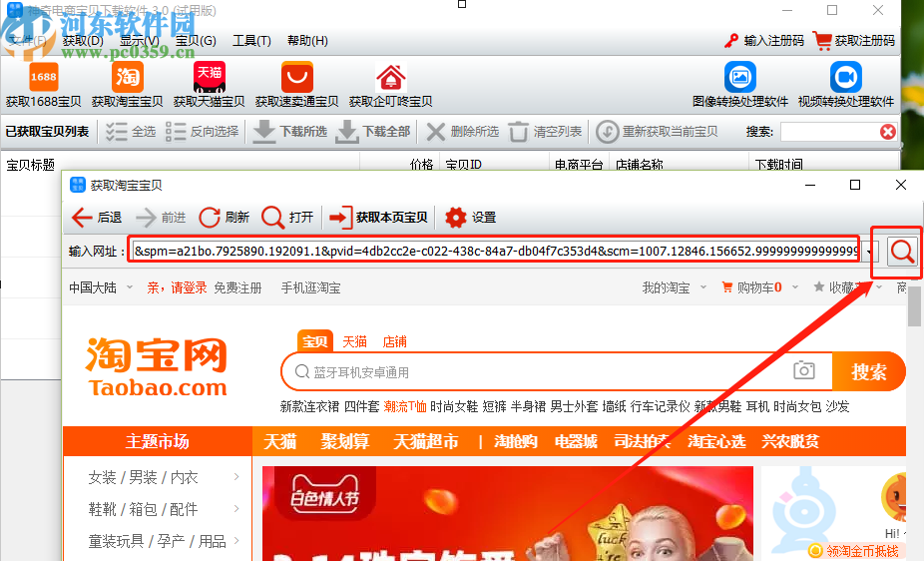The image size is (924, 561).
Task: Open 电器城 in nav bar
Action: pos(576,441)
